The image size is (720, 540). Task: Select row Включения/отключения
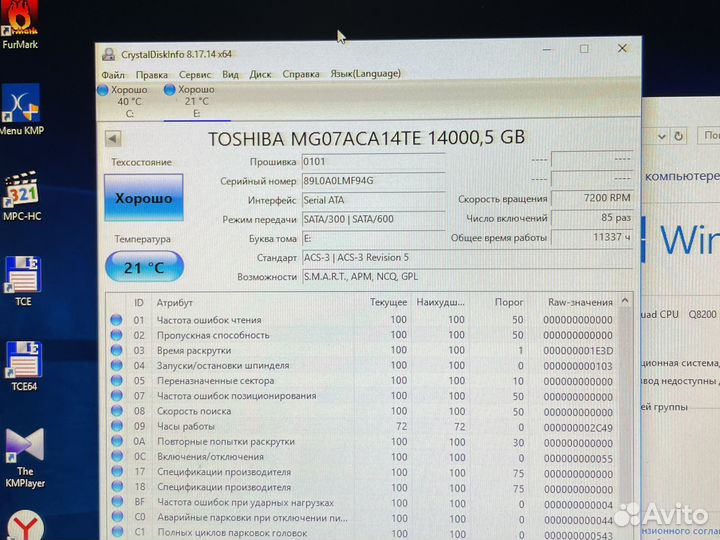click(363, 456)
